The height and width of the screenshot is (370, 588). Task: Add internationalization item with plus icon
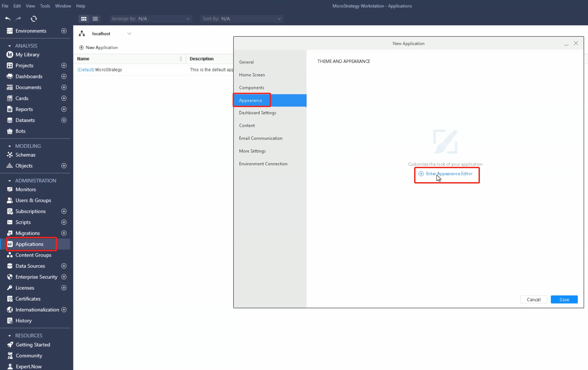[x=64, y=310]
